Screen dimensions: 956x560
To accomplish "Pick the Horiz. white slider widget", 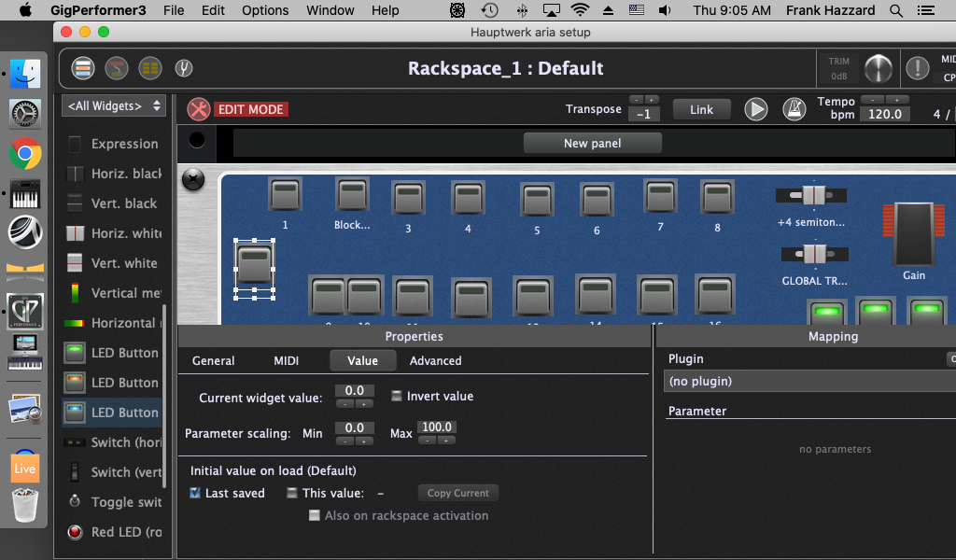I will 113,233.
